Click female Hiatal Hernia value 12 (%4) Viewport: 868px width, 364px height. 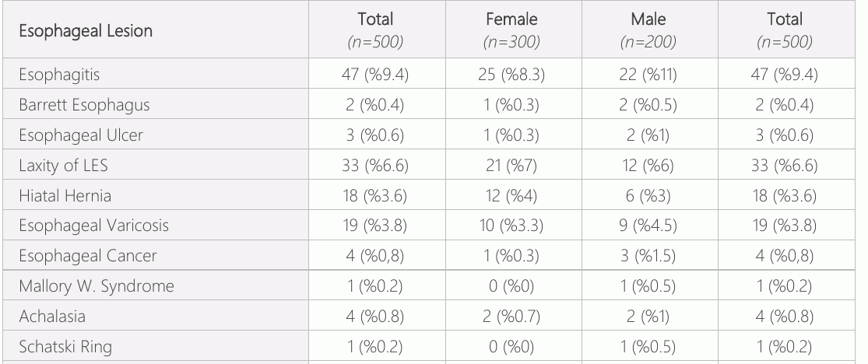[511, 196]
